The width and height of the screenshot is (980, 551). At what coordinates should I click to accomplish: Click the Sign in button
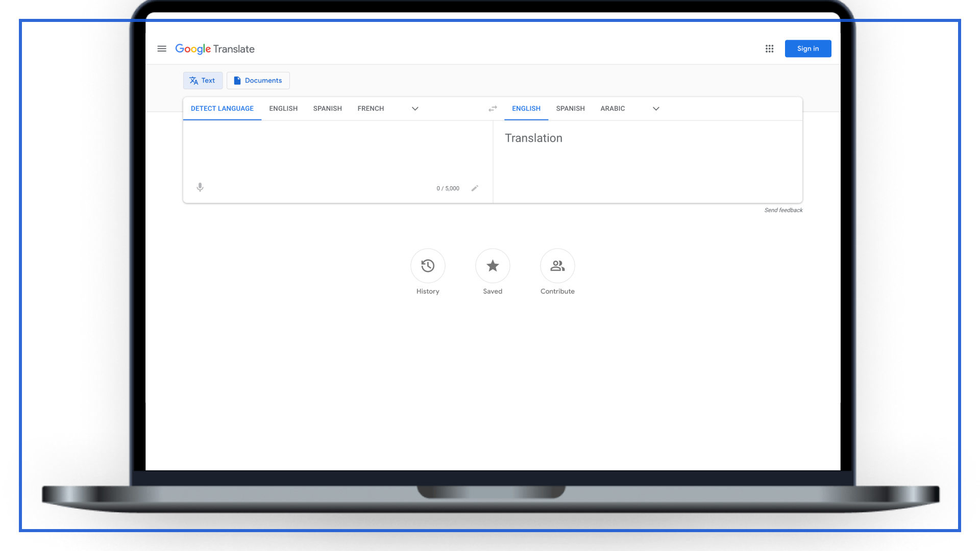coord(807,48)
